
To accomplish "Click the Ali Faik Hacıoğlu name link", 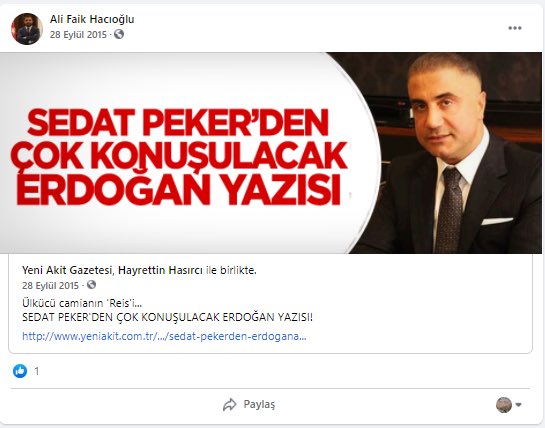I will tap(92, 19).
